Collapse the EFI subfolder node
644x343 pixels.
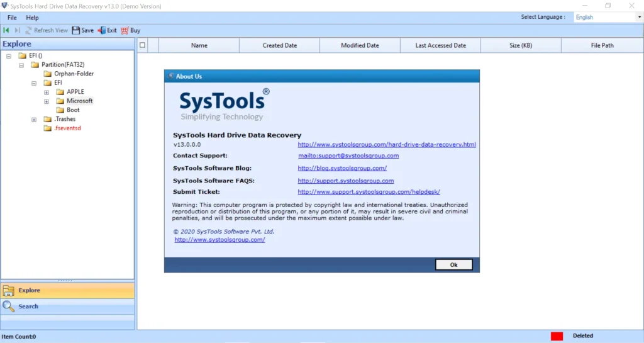(34, 83)
